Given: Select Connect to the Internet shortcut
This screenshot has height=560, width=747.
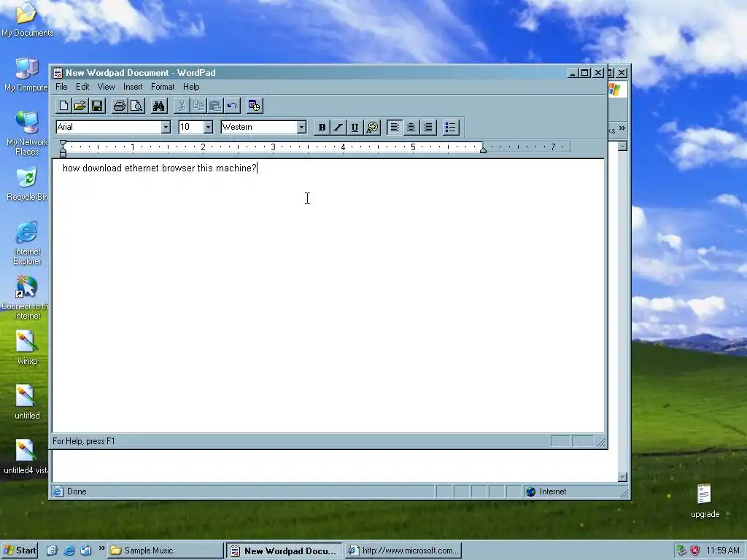Looking at the screenshot, I should [x=27, y=297].
